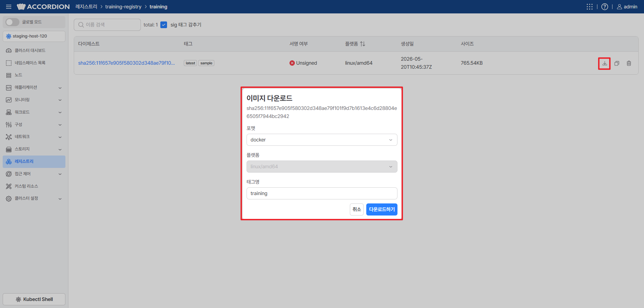Click the training-registry breadcrumb
Screen dimensions: 644x308
pos(123,7)
